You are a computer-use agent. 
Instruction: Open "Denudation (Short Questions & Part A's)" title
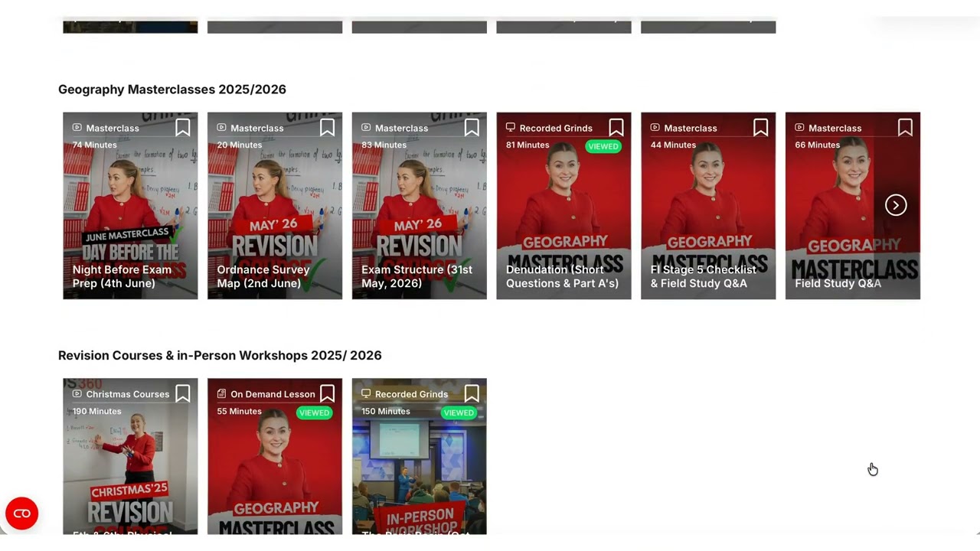pos(562,276)
